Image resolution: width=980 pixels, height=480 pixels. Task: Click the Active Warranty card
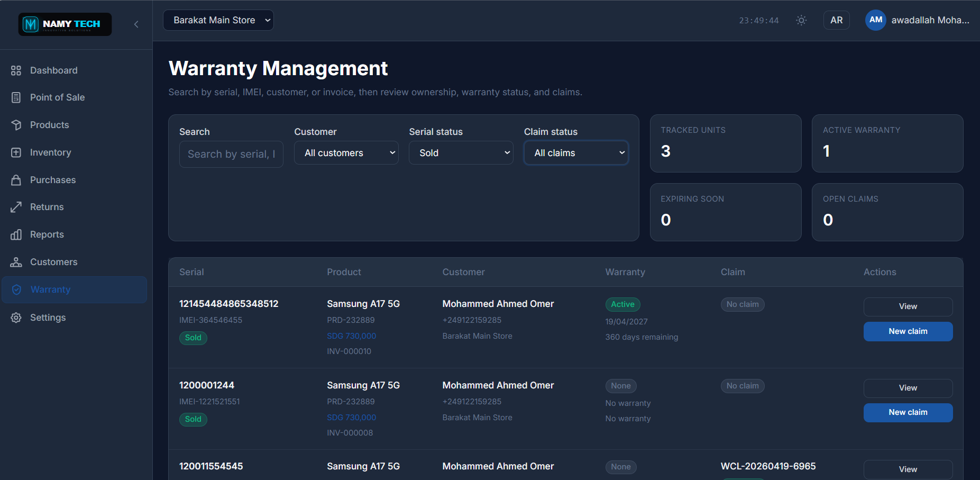(887, 143)
